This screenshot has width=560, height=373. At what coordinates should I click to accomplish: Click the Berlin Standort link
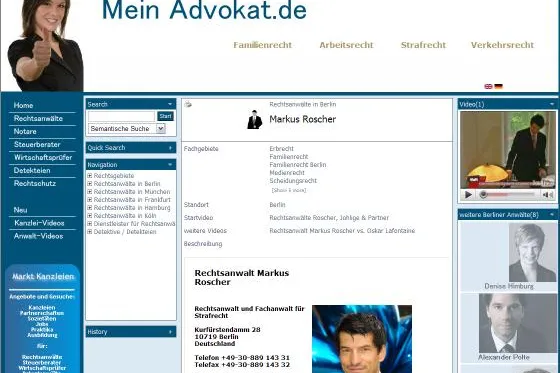point(278,205)
